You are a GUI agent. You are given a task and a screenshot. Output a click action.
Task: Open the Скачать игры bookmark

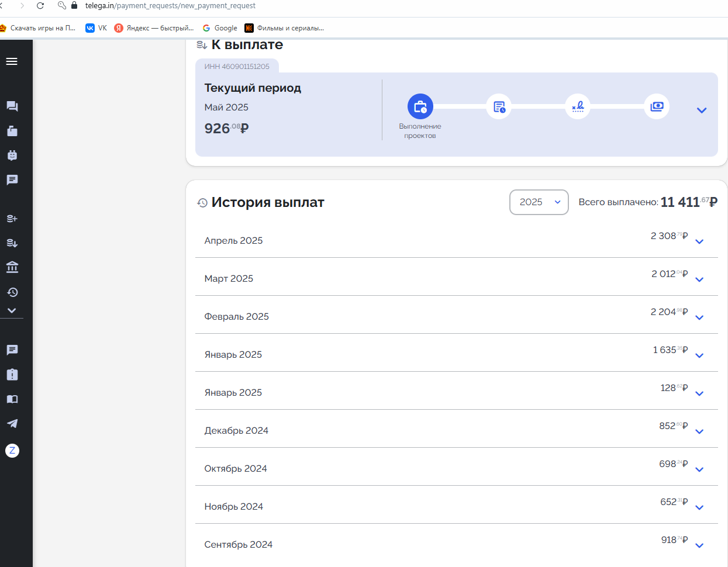[37, 28]
